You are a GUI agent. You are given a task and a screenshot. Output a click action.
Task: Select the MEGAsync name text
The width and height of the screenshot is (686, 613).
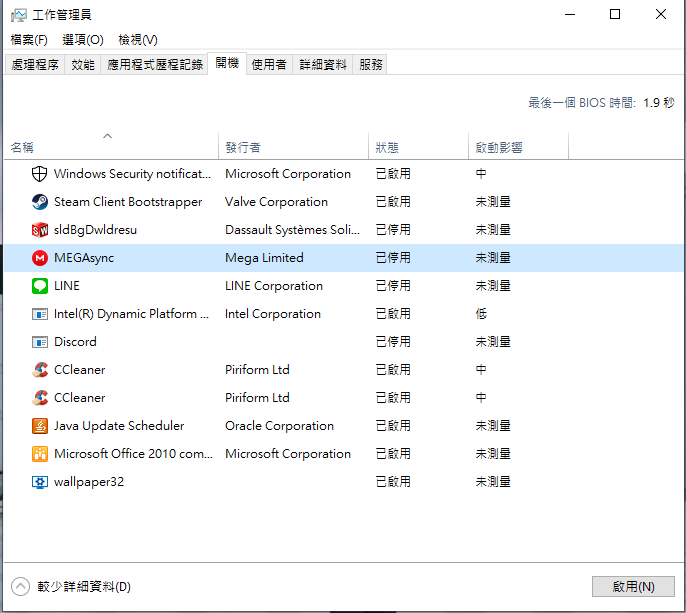pyautogui.click(x=84, y=258)
